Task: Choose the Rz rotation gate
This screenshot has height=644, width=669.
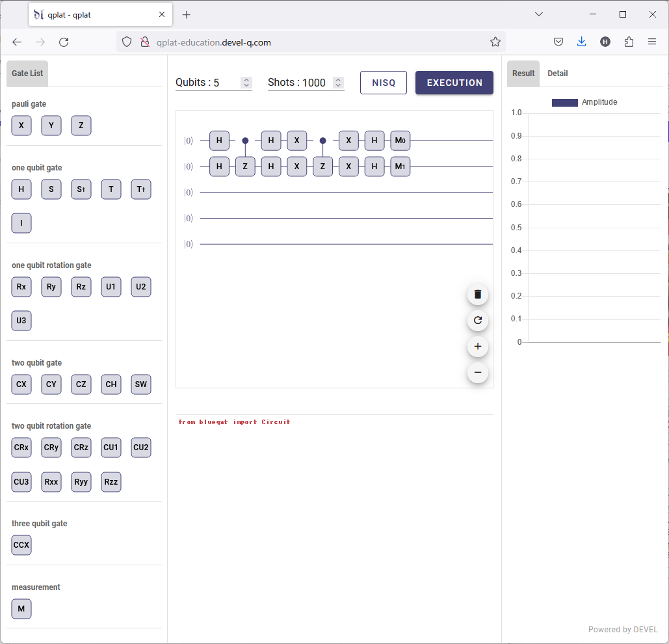Action: point(81,287)
